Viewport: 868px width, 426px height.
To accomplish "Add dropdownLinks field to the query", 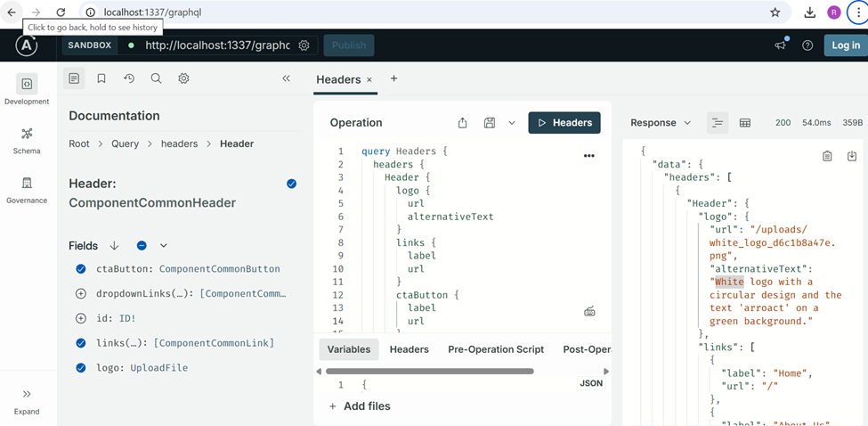I will pos(81,293).
